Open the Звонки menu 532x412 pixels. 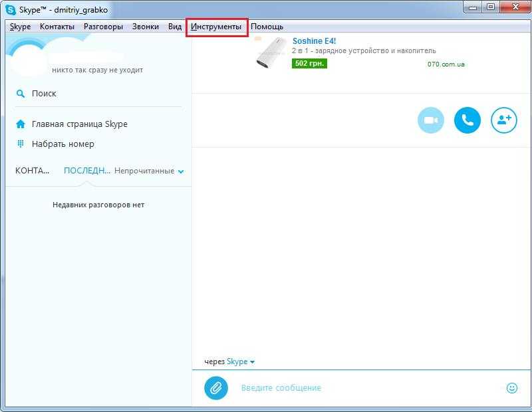tap(146, 27)
